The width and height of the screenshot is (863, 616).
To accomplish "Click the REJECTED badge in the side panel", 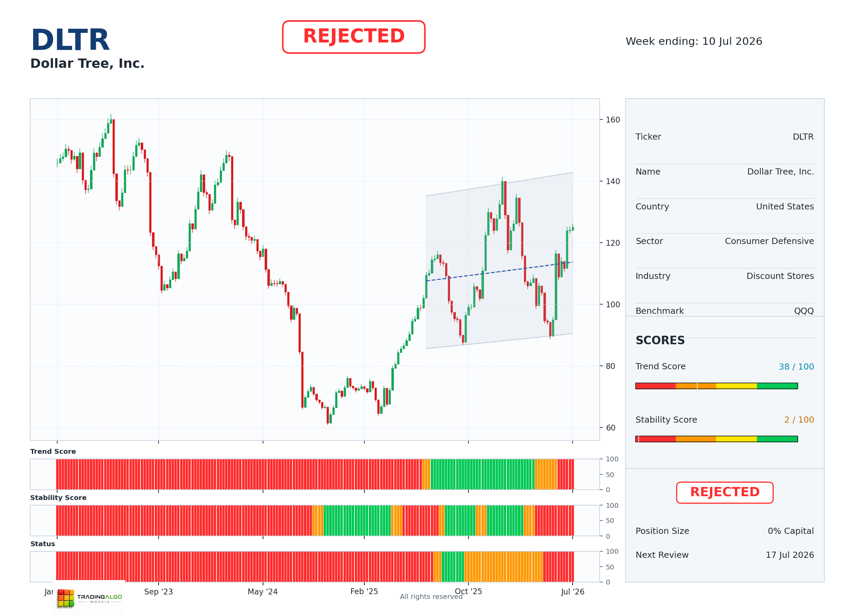I will click(x=725, y=492).
